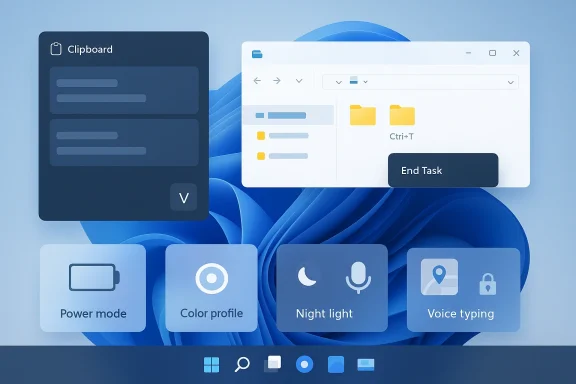Click the padlock icon
This screenshot has width=576, height=384.
coord(488,284)
